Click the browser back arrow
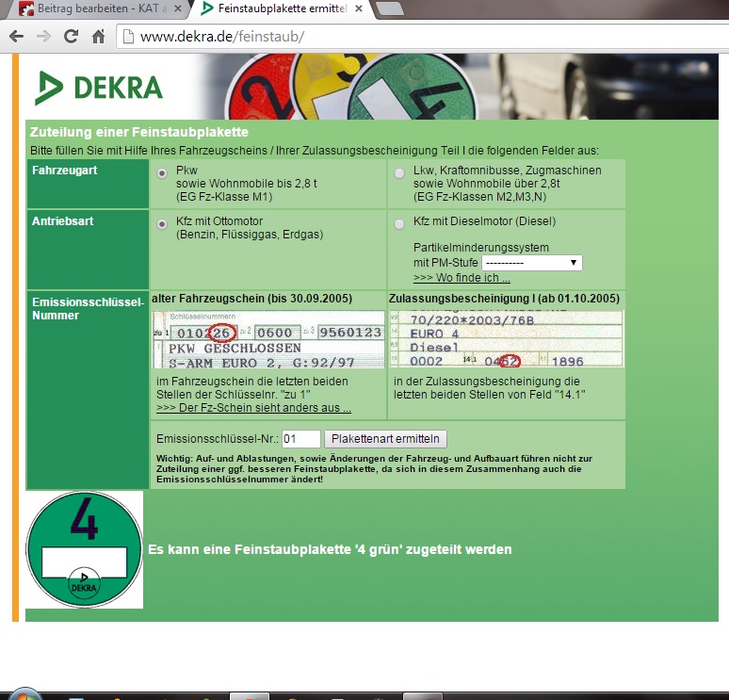729x700 pixels. (x=16, y=38)
